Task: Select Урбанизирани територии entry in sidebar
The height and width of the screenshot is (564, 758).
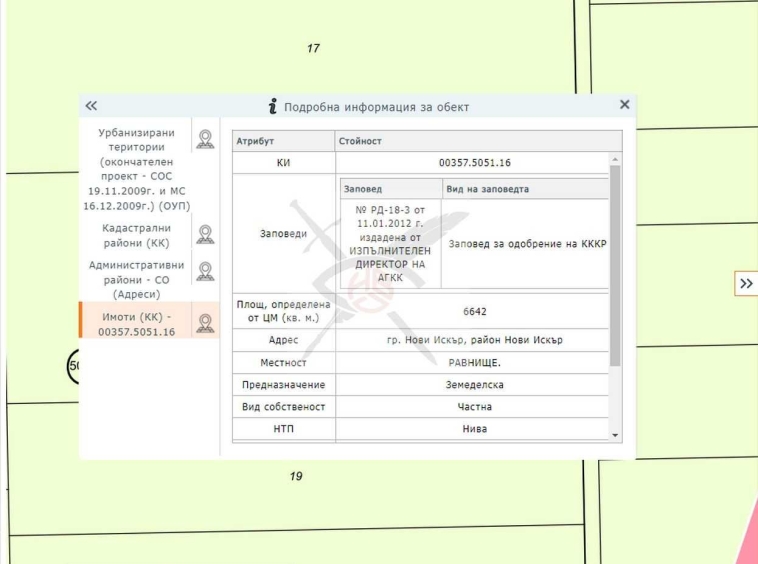Action: [136, 169]
